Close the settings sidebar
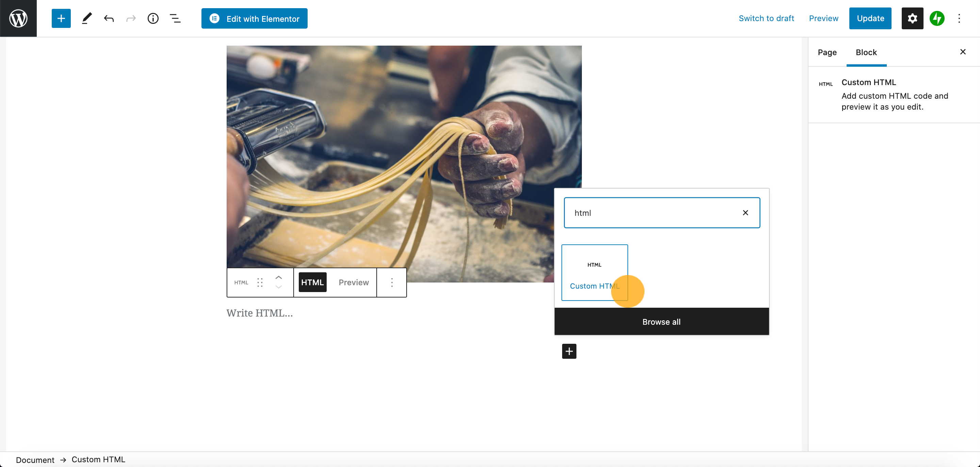Screen dimensions: 980x467 pos(963,52)
